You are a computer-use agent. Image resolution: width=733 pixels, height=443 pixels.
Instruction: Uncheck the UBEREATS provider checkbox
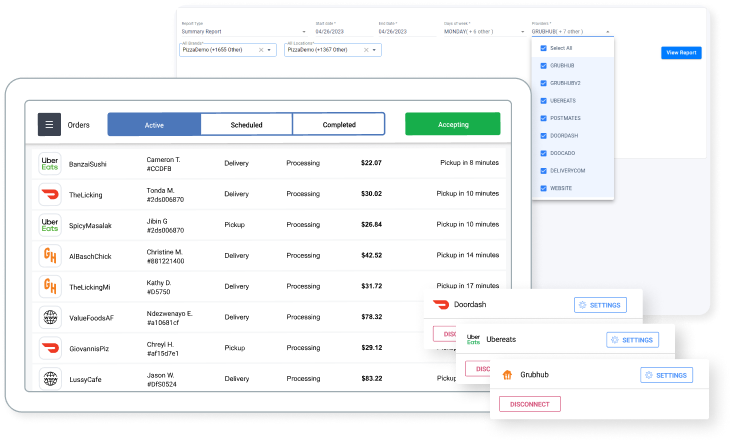[x=543, y=100]
